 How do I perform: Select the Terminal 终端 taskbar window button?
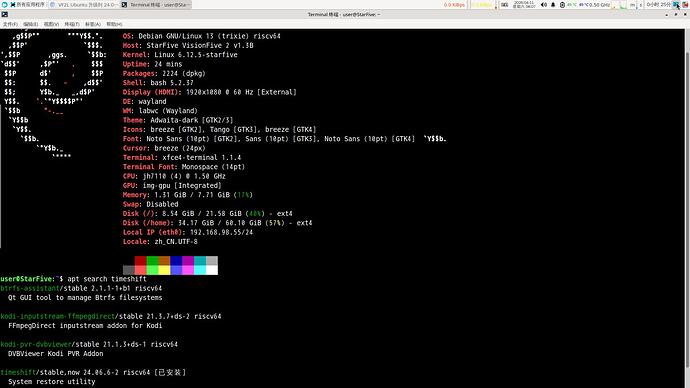click(x=155, y=4)
